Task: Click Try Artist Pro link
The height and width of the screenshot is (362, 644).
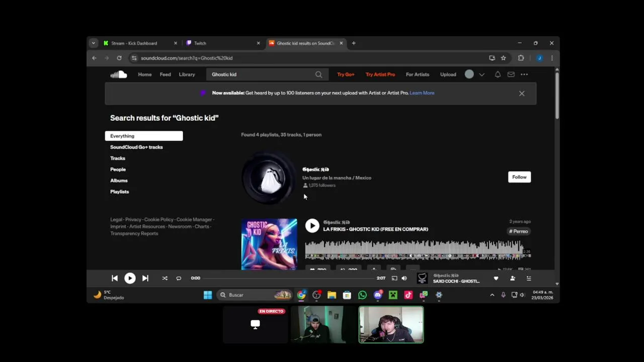Action: 380,74
